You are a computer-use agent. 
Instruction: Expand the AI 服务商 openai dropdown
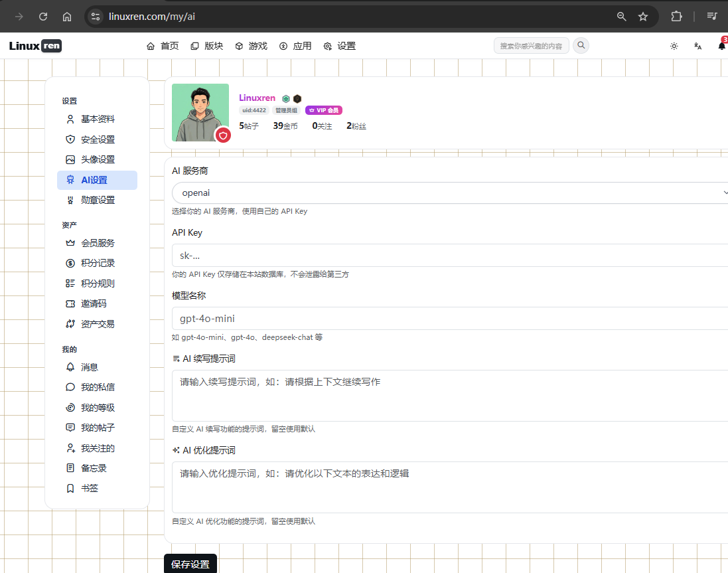point(450,193)
